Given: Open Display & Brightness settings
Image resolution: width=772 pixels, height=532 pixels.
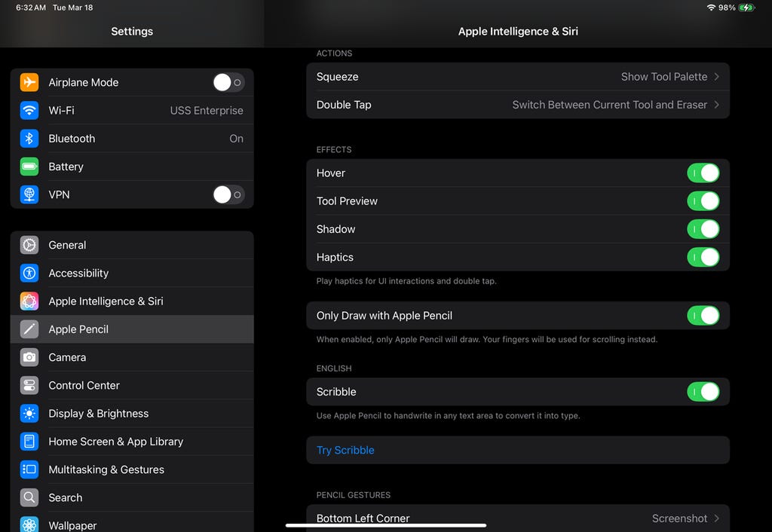Looking at the screenshot, I should pyautogui.click(x=132, y=414).
